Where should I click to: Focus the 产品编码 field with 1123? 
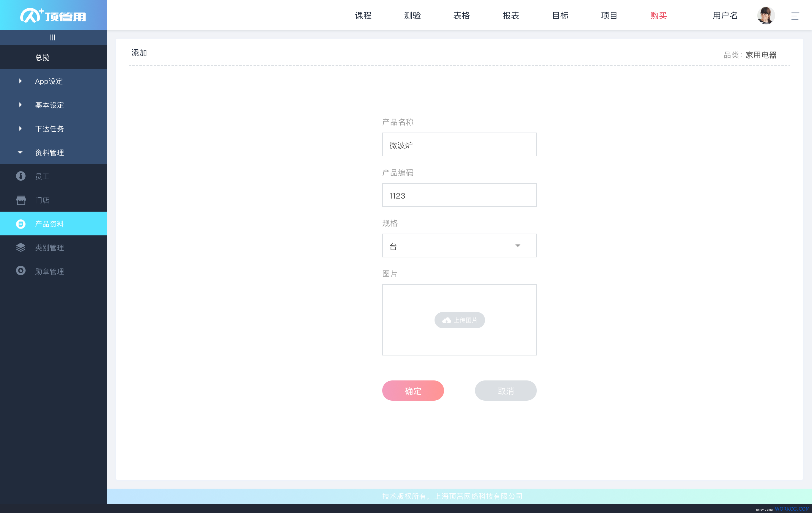click(459, 195)
